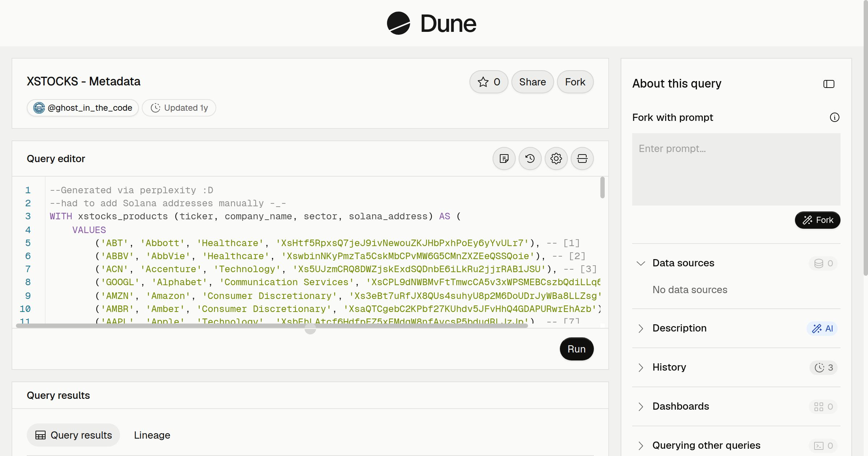
Task: Expand Querying other queries section
Action: click(641, 446)
